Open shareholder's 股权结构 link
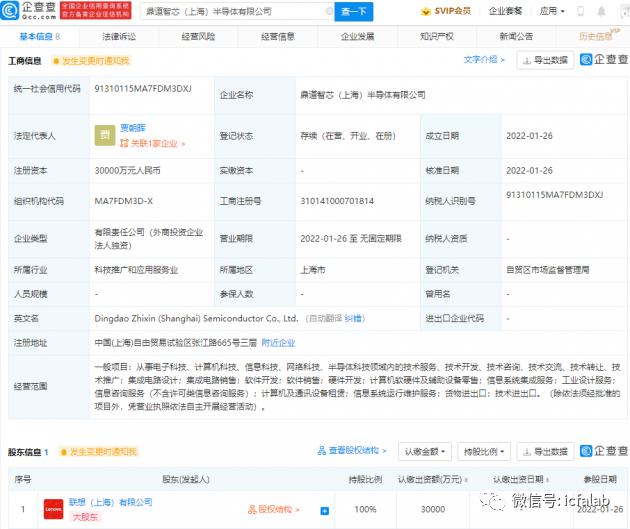This screenshot has width=630, height=529. 274,509
